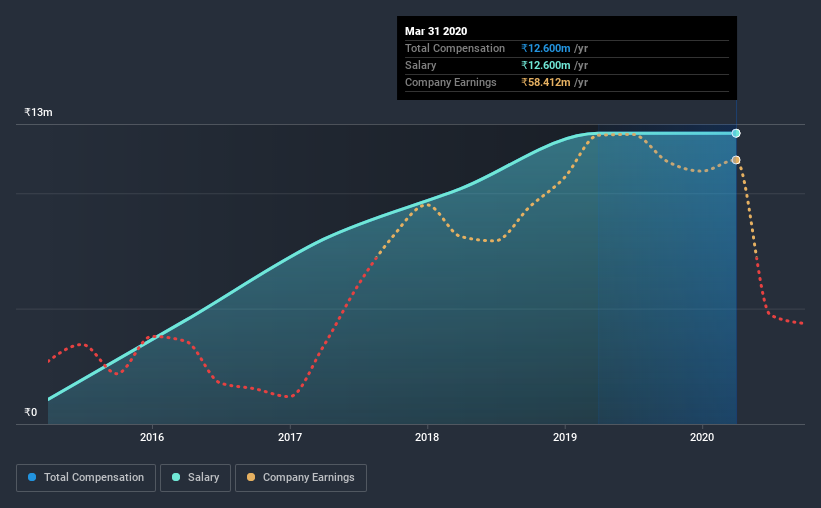Click the ₹0 y-axis label
Screen dimensions: 821x508
pos(31,412)
